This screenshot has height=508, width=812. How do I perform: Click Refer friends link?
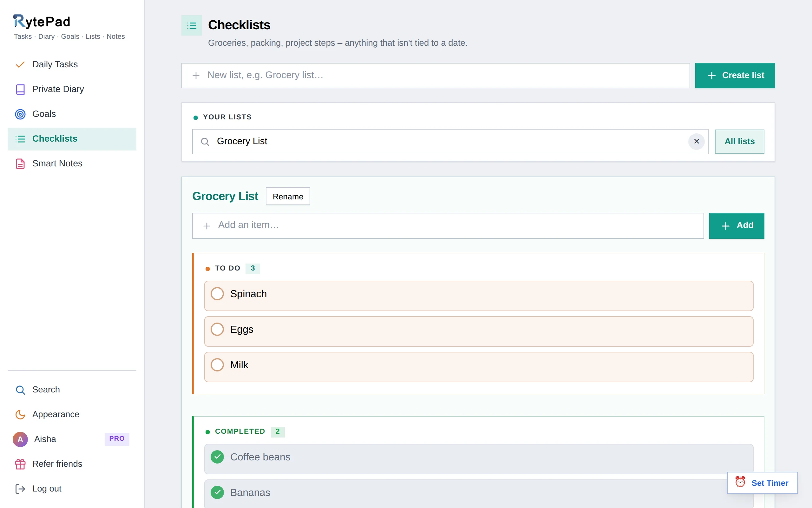click(72, 464)
